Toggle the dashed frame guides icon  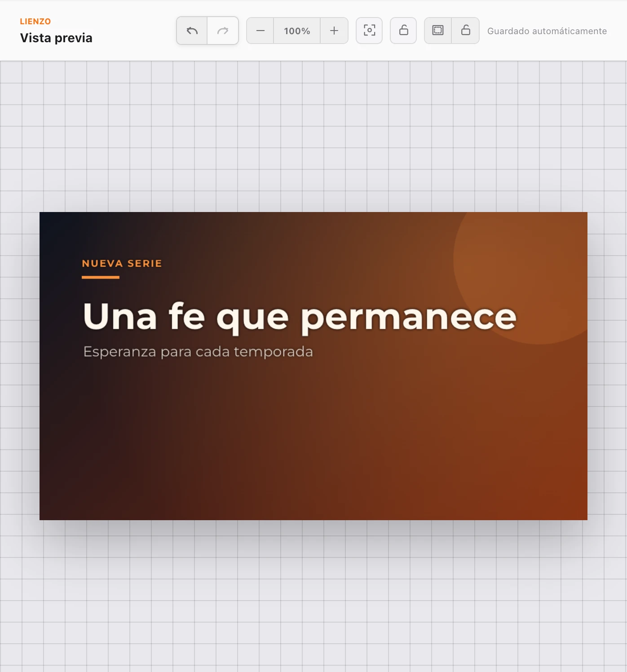[438, 31]
